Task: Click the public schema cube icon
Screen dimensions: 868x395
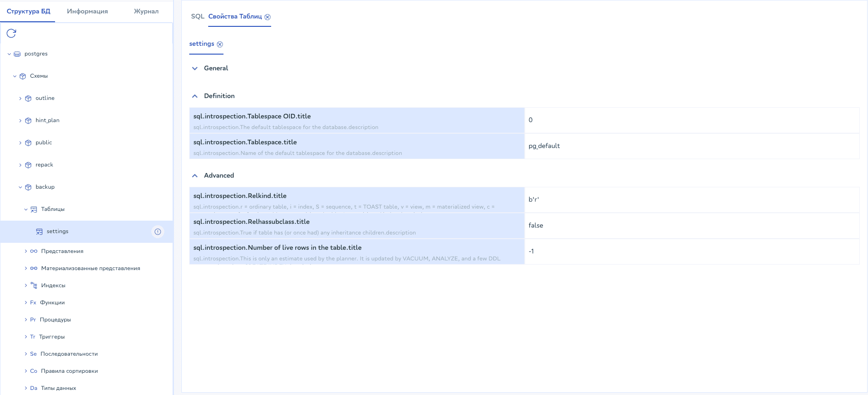Action: tap(28, 143)
